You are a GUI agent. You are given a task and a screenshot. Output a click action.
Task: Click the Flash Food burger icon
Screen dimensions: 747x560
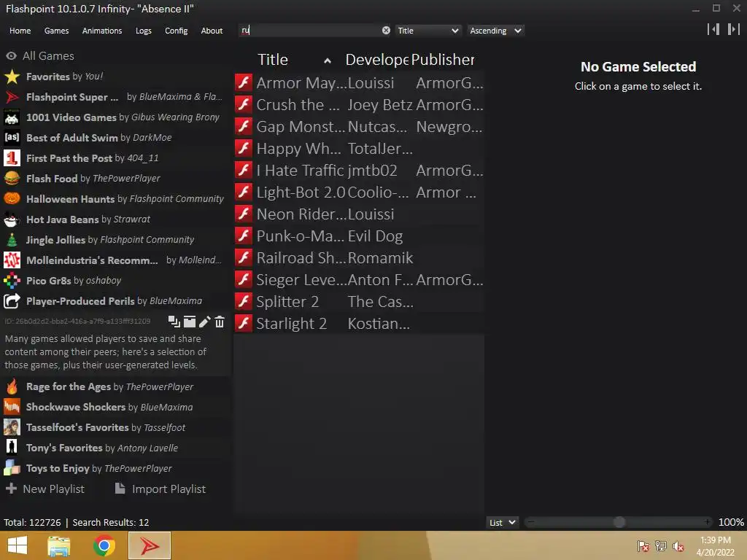12,179
